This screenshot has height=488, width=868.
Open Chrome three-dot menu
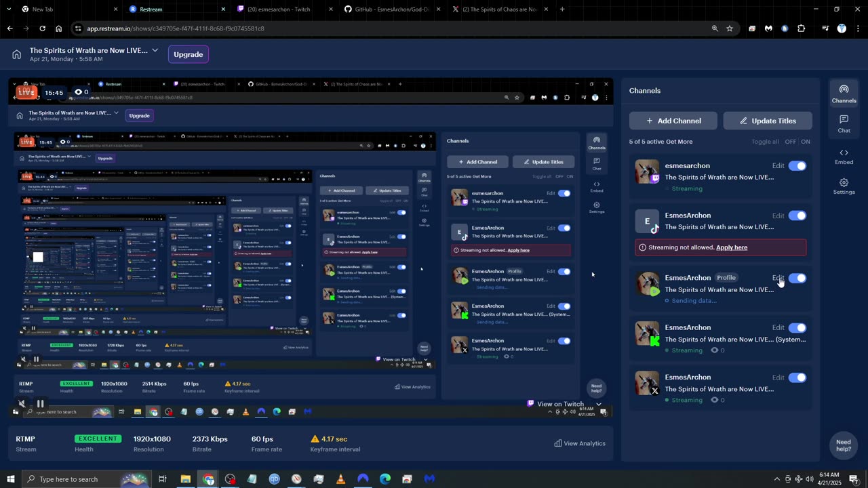[x=857, y=28]
